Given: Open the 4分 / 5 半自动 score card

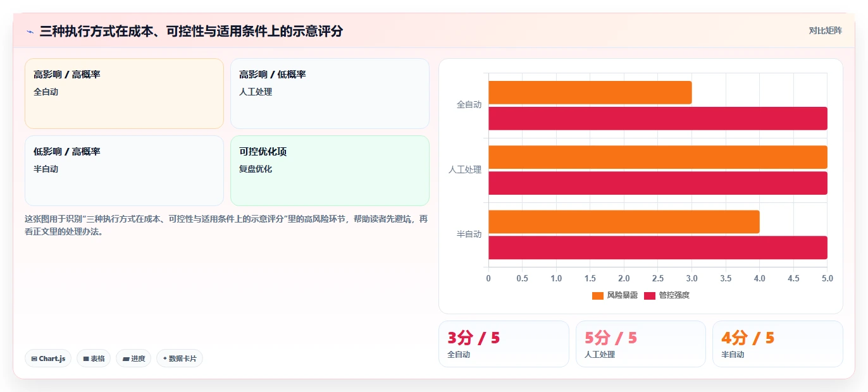Looking at the screenshot, I should pos(778,344).
